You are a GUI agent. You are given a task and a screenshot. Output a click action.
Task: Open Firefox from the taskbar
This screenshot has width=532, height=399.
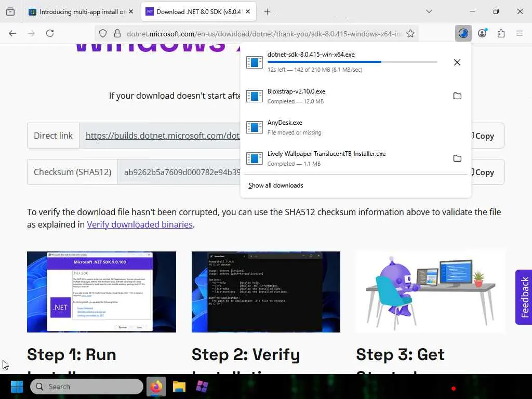click(x=156, y=387)
